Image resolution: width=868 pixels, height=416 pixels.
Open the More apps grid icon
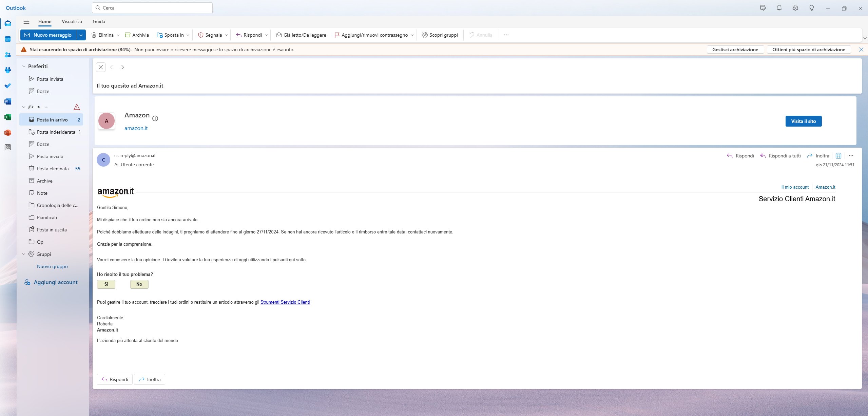coord(8,147)
